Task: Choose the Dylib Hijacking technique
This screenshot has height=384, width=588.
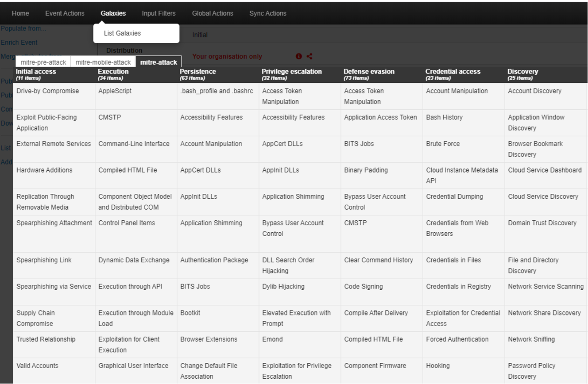Action: pos(300,292)
